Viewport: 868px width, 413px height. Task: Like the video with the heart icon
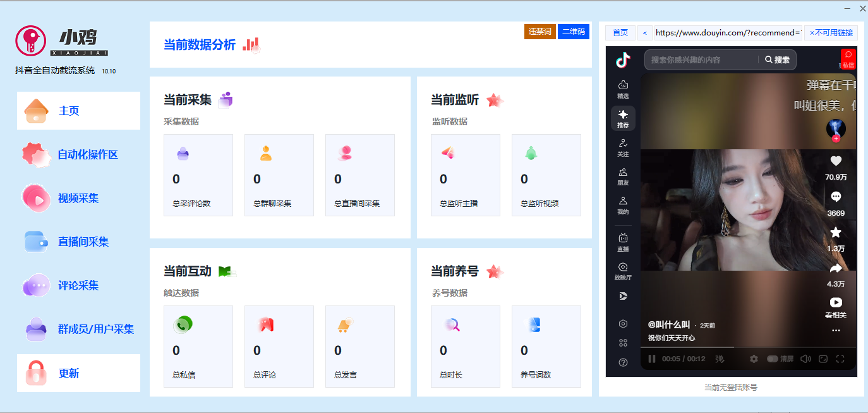[836, 162]
